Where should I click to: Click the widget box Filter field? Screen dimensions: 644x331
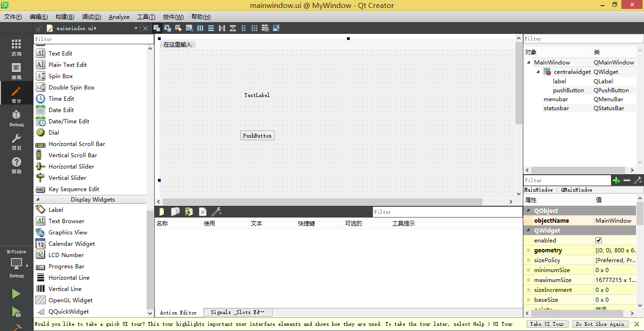point(94,39)
